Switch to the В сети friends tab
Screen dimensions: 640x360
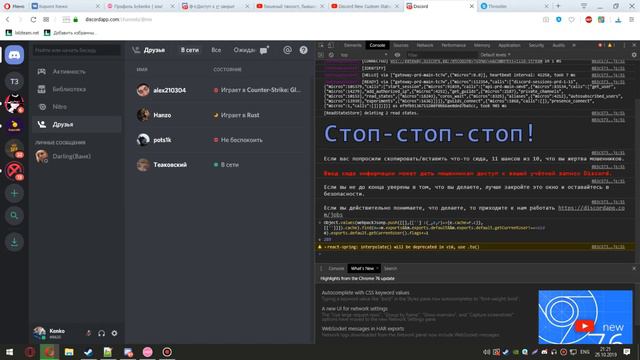pyautogui.click(x=190, y=50)
